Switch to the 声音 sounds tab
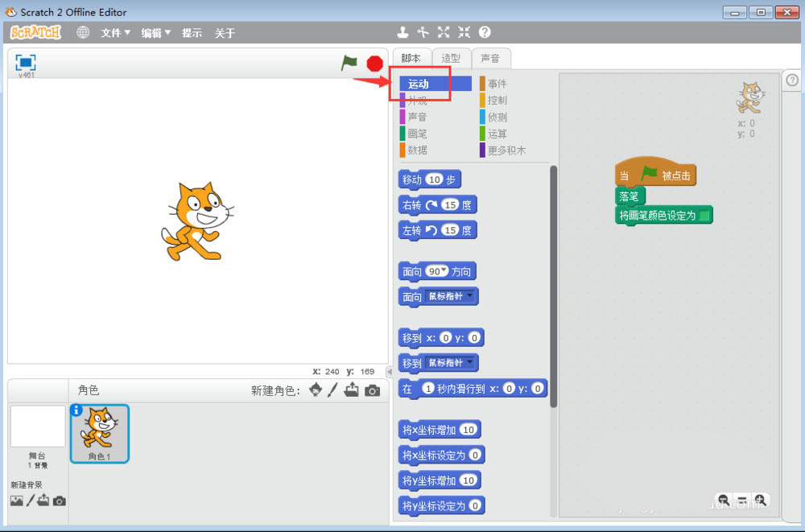Image resolution: width=805 pixels, height=532 pixels. pyautogui.click(x=490, y=58)
